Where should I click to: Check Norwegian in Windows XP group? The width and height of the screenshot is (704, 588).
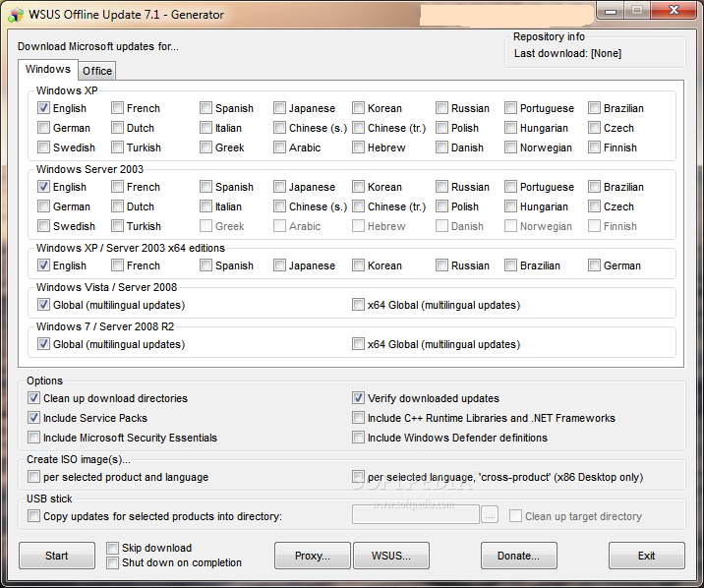coord(510,147)
